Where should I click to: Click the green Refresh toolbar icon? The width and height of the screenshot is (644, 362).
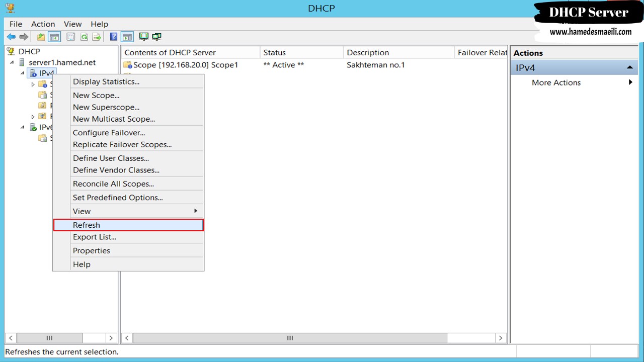[x=84, y=37]
